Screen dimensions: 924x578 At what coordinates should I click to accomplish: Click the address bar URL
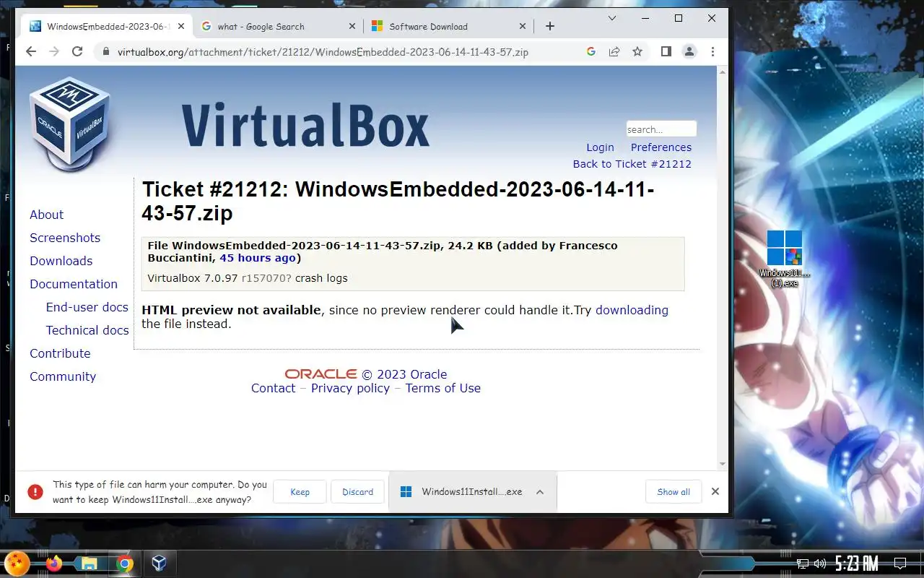(x=323, y=52)
